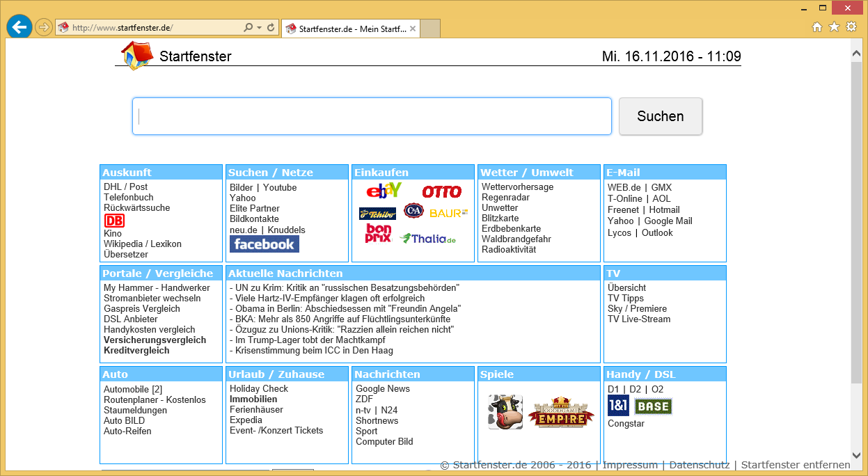
Task: Open the Versicherungsvergleich link
Action: 155,340
